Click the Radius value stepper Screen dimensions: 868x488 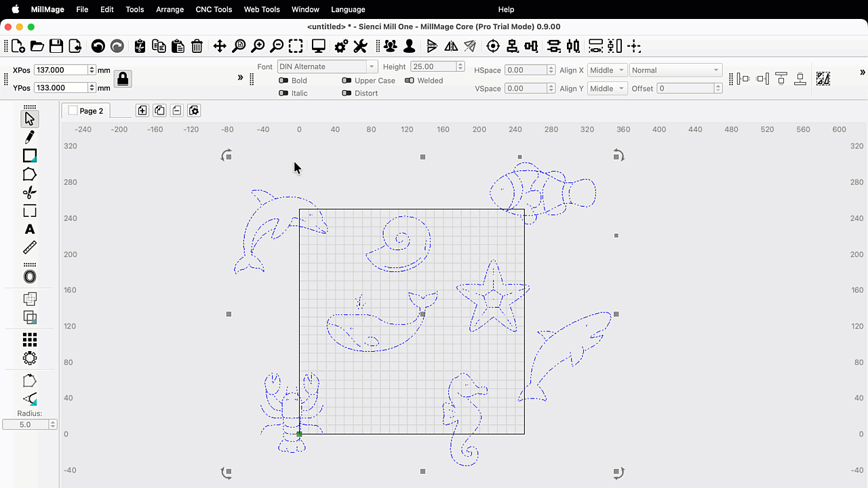53,424
